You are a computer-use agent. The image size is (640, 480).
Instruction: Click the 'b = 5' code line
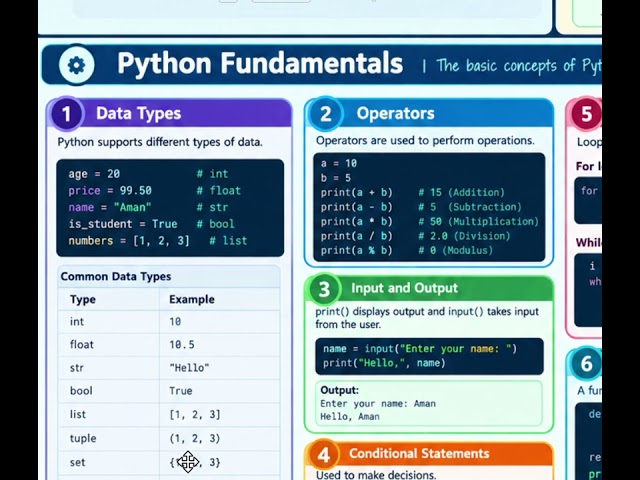tap(336, 178)
